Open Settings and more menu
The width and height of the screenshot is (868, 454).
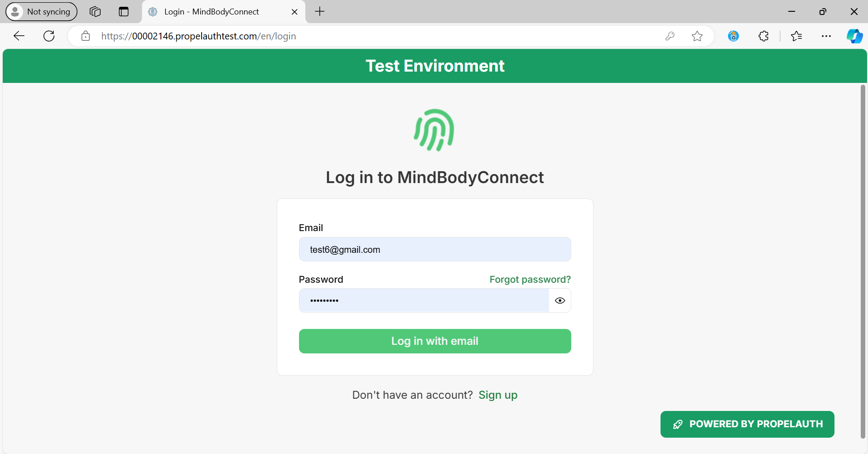(826, 36)
